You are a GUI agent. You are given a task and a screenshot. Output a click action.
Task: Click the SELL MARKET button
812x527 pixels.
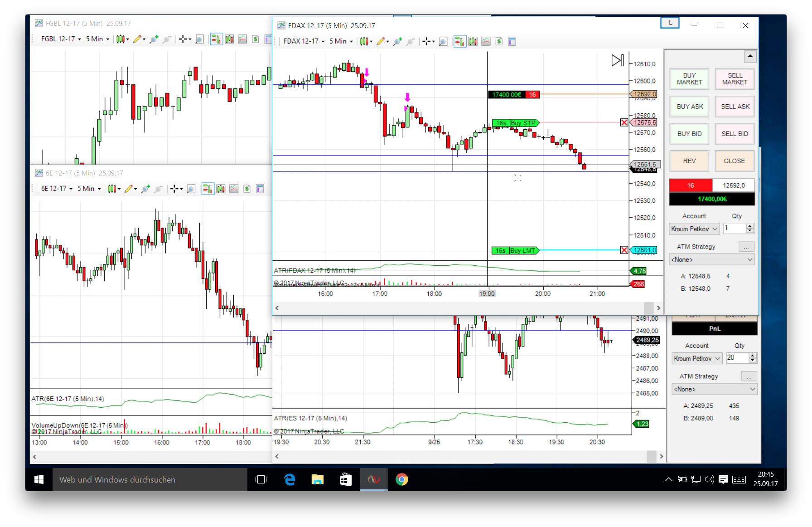click(x=735, y=79)
